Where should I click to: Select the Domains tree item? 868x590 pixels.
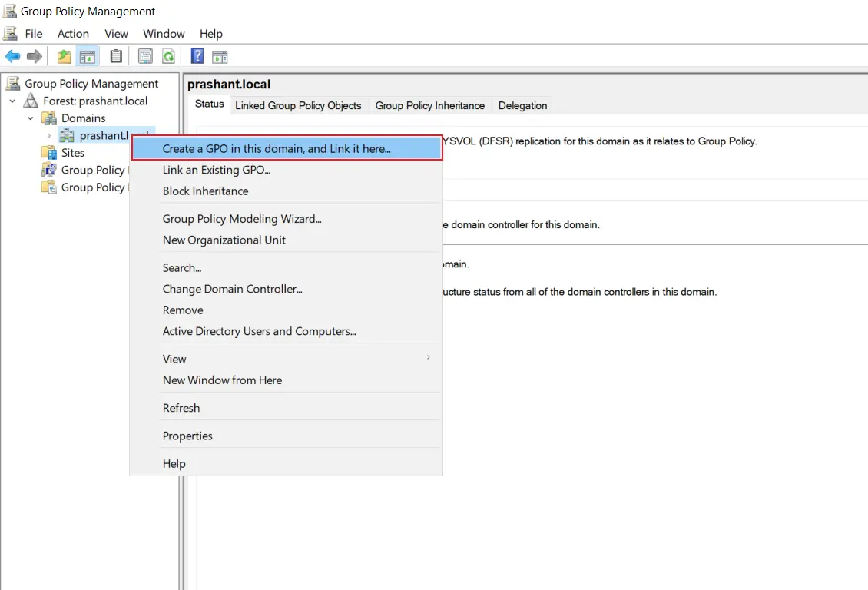pyautogui.click(x=83, y=118)
